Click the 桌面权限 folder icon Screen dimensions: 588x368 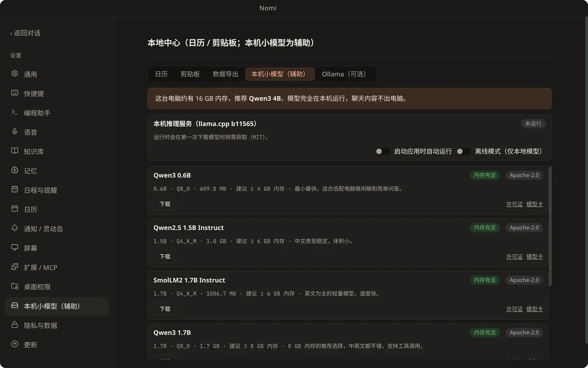point(15,286)
